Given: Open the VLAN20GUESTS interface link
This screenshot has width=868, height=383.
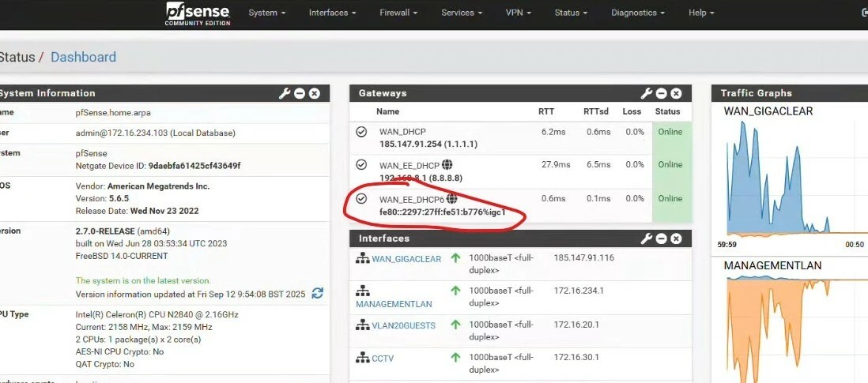Looking at the screenshot, I should pyautogui.click(x=403, y=325).
